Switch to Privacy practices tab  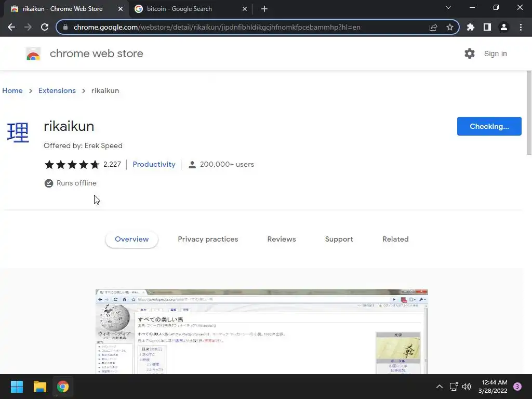point(208,239)
